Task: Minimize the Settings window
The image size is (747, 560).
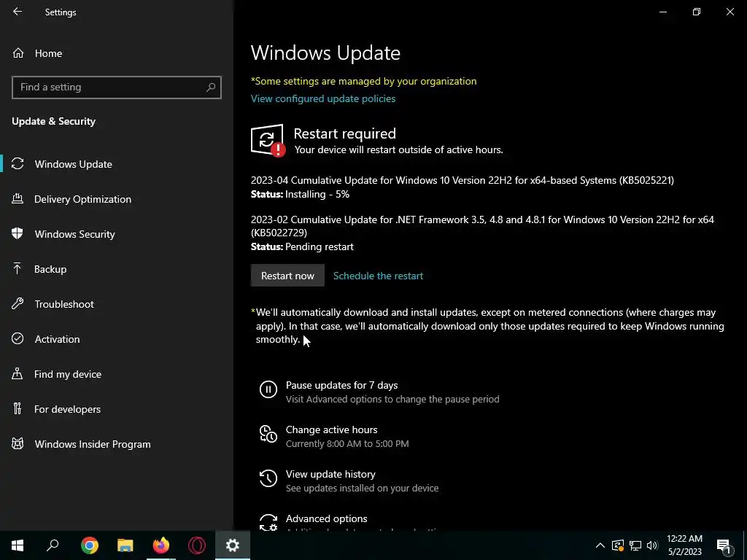Action: click(662, 12)
